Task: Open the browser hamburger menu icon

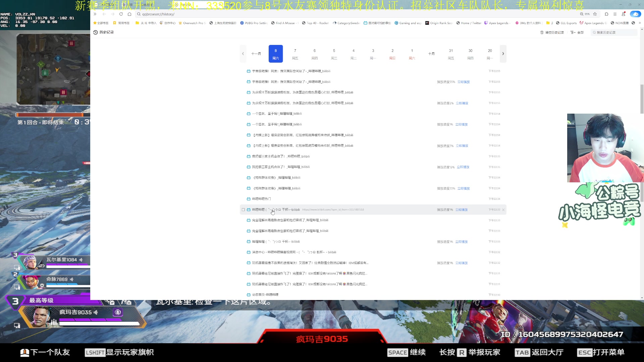Action: (615, 14)
